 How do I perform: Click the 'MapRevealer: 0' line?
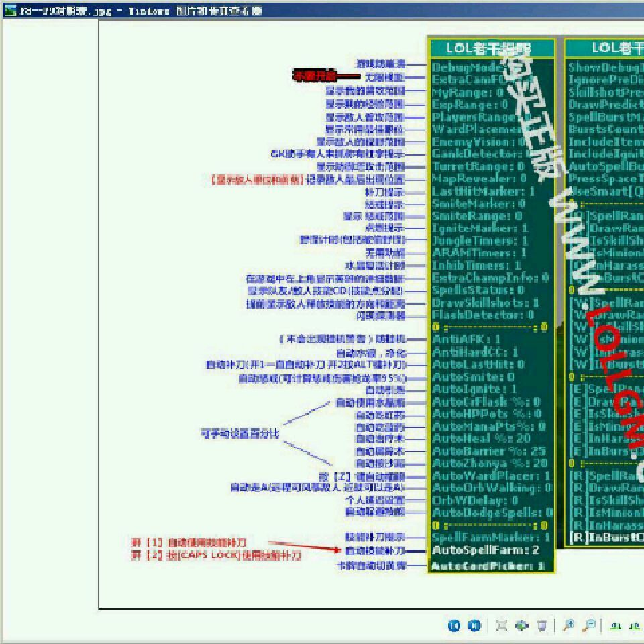click(479, 178)
